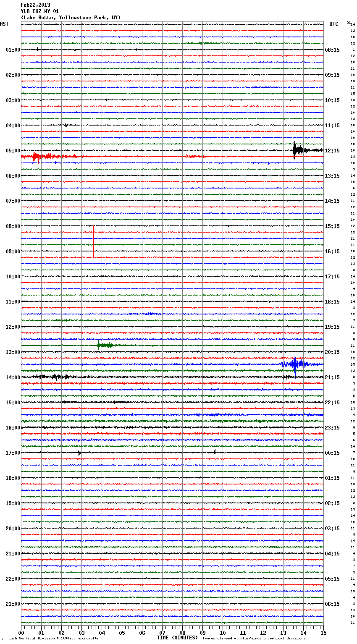Click the UTC column header

[334, 24]
